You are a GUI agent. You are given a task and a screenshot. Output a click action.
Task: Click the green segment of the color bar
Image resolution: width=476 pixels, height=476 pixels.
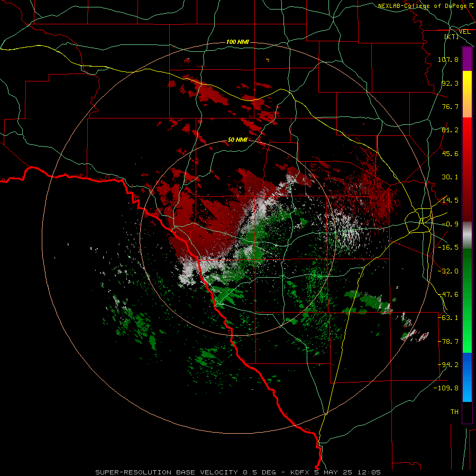[467, 300]
